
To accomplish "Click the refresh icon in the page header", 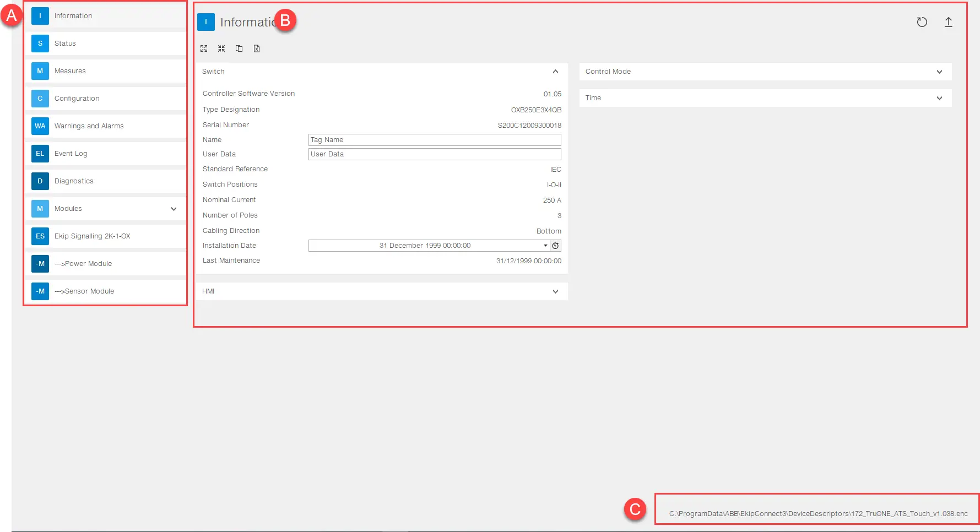I will click(922, 22).
